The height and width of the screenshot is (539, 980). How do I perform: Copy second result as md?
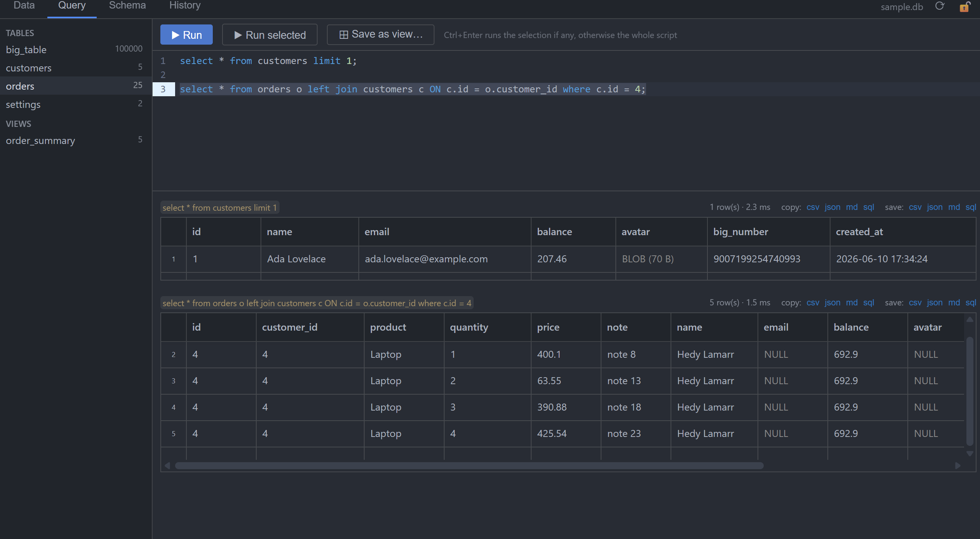click(852, 303)
